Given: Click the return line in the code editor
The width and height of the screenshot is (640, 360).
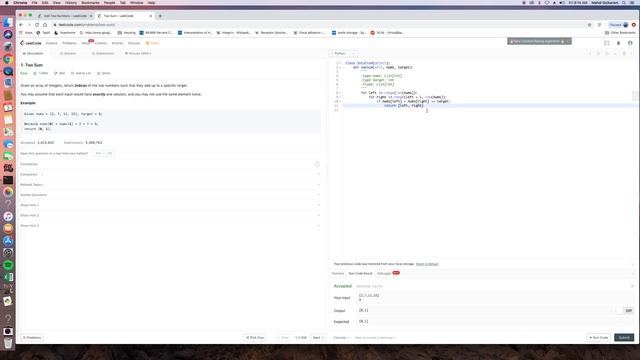Looking at the screenshot, I should (403, 106).
